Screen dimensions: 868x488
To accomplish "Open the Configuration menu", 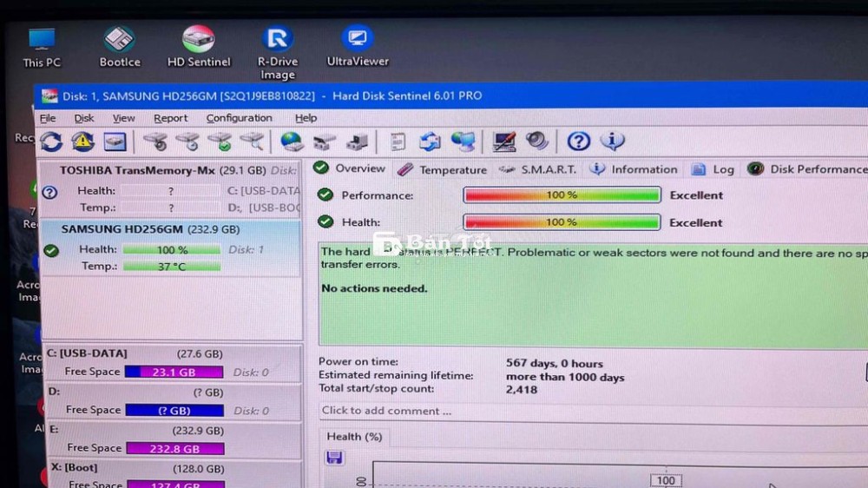I will tap(240, 118).
